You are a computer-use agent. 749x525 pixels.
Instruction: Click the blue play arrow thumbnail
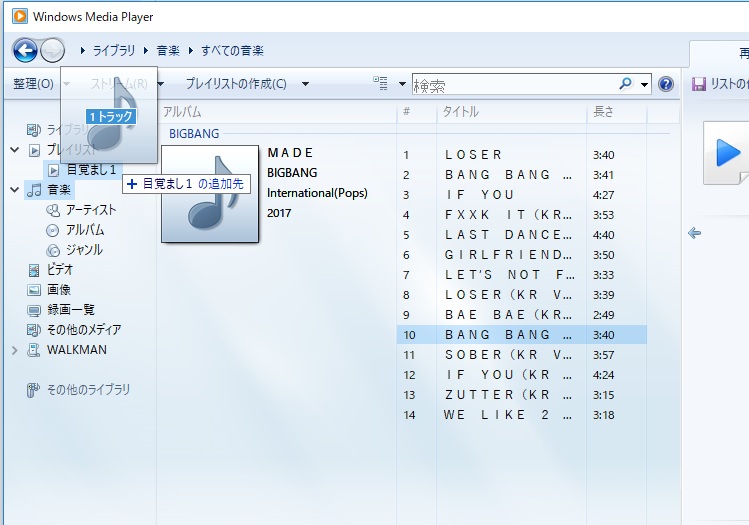point(728,153)
